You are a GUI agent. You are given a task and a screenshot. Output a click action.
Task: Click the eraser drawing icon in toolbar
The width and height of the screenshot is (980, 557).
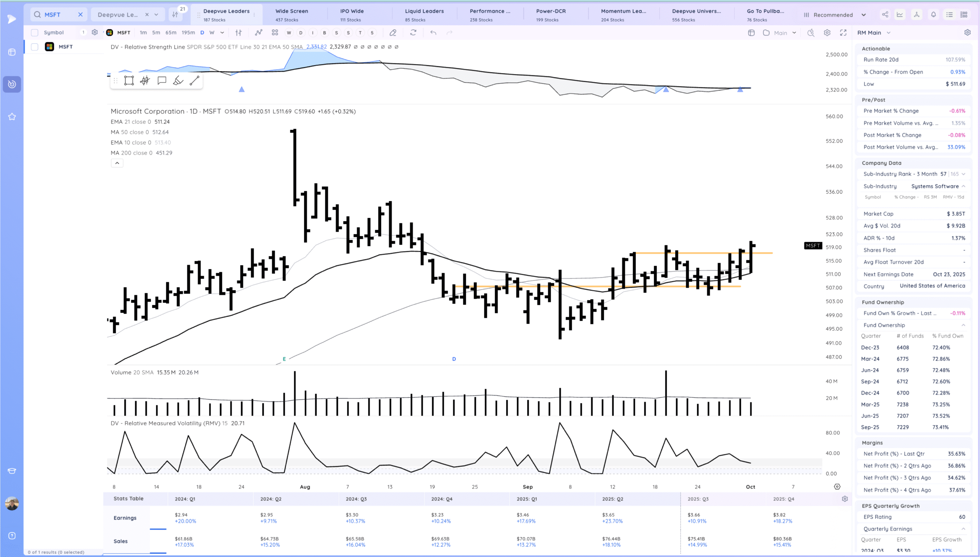click(x=393, y=33)
